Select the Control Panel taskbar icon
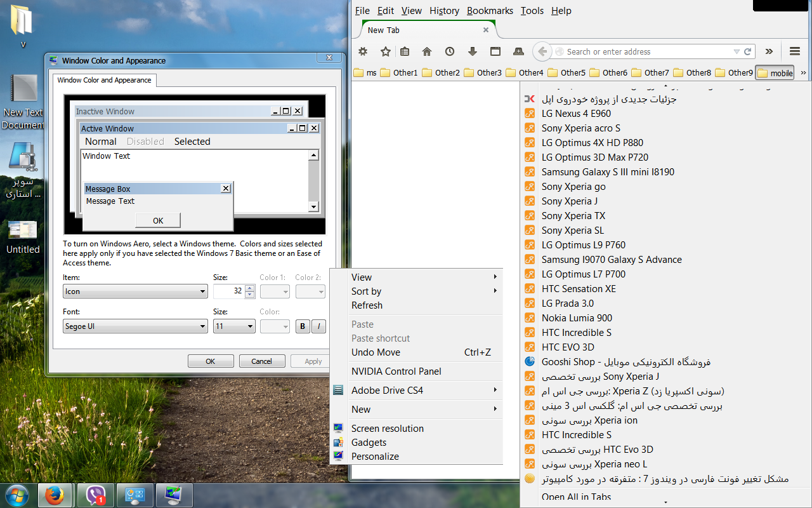Screen dimensions: 812x508 click(x=134, y=495)
